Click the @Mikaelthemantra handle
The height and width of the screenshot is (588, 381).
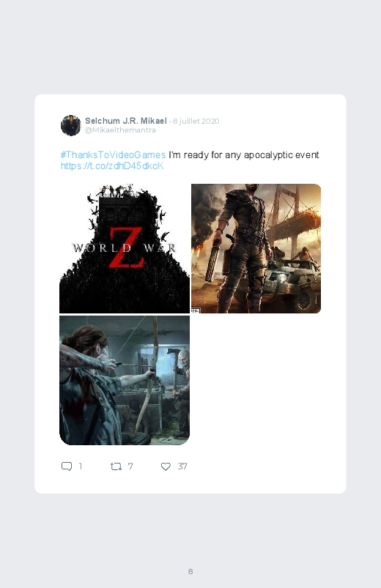(120, 130)
